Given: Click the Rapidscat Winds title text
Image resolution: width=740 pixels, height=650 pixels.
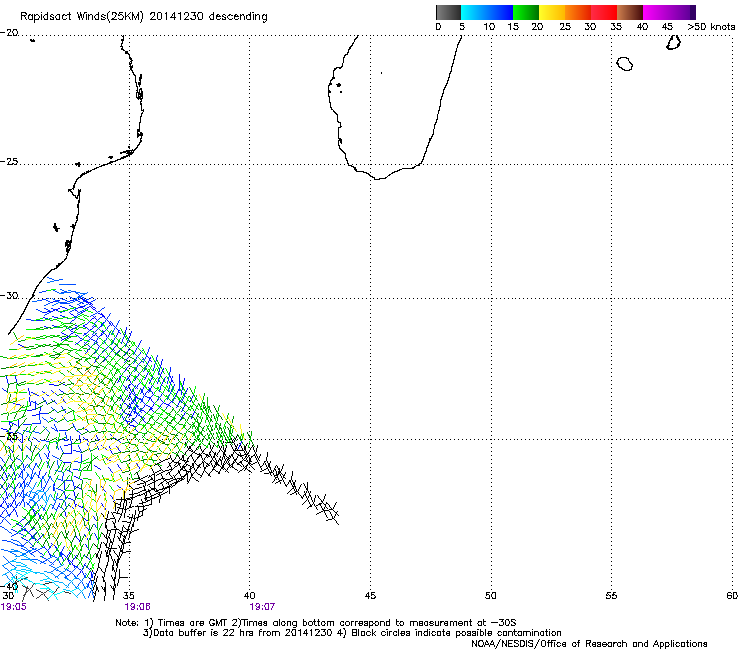Looking at the screenshot, I should [143, 17].
